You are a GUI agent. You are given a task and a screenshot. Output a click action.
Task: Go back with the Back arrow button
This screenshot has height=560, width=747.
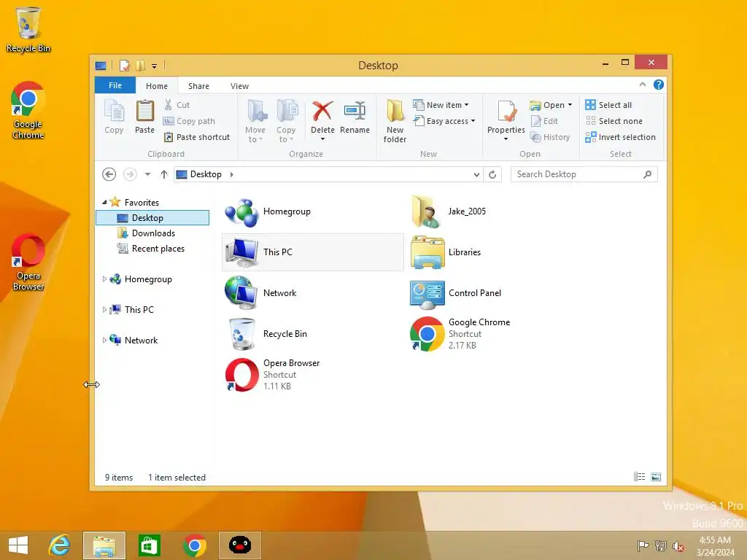(x=109, y=174)
